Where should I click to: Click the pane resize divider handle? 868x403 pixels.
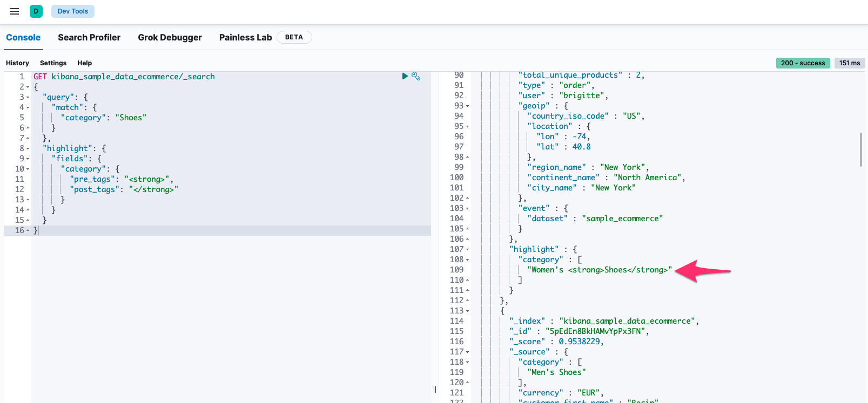435,390
